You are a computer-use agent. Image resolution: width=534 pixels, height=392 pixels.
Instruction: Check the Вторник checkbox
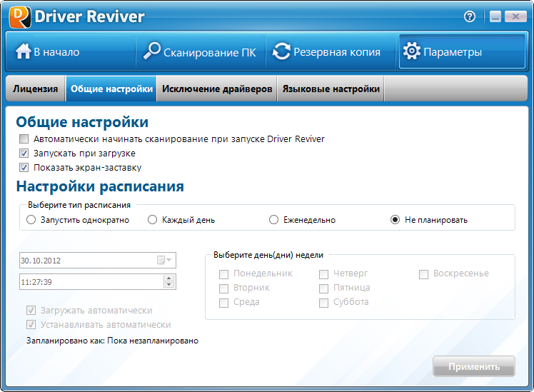(223, 288)
